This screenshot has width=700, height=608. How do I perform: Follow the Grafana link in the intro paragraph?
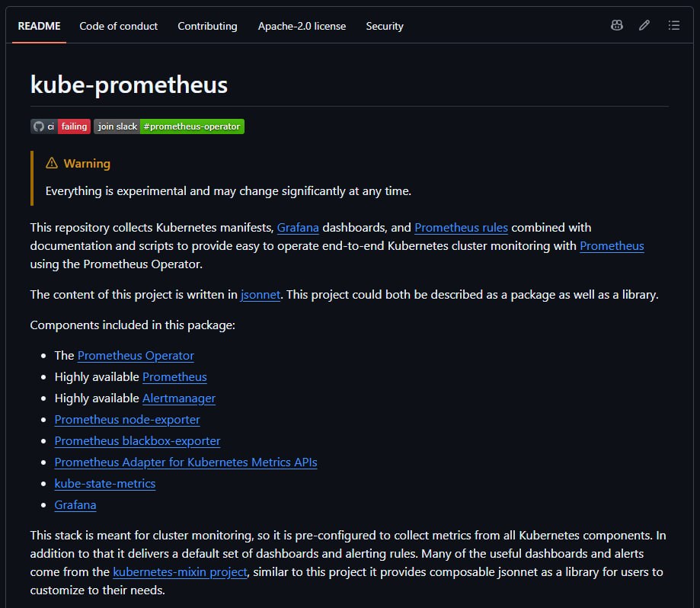298,228
